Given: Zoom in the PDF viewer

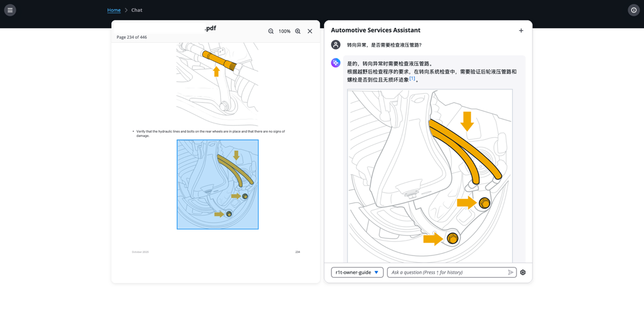Looking at the screenshot, I should coord(297,31).
